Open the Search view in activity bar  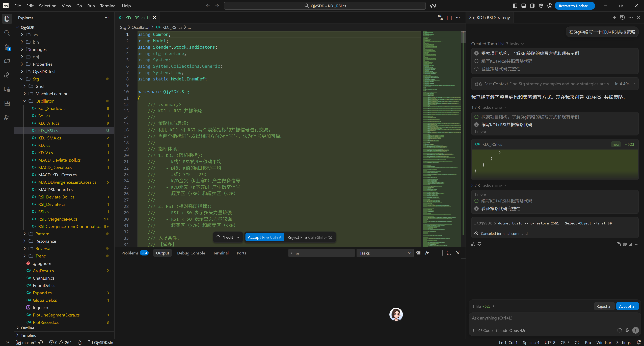point(7,33)
